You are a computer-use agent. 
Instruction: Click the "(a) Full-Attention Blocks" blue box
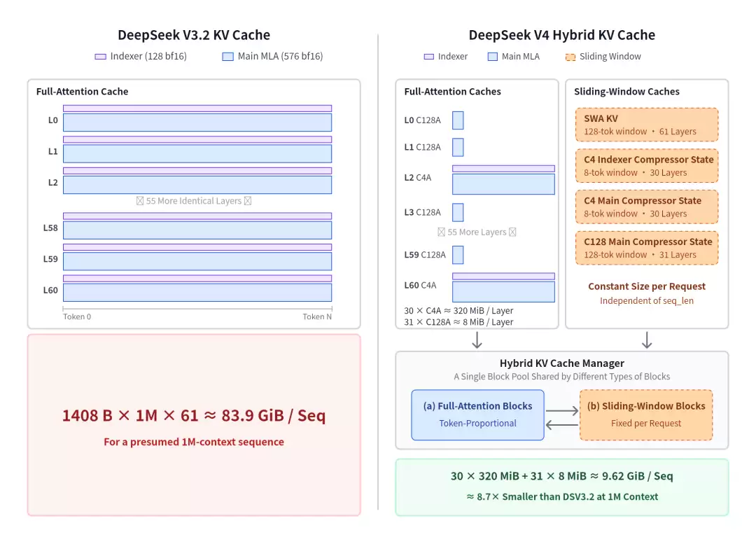(x=477, y=414)
